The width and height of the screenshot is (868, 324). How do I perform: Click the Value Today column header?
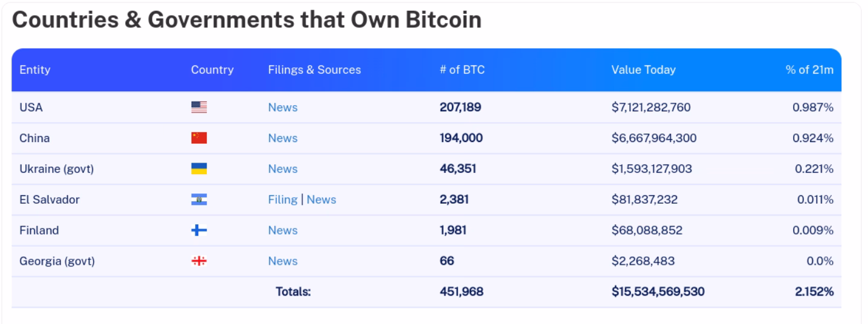(x=644, y=70)
